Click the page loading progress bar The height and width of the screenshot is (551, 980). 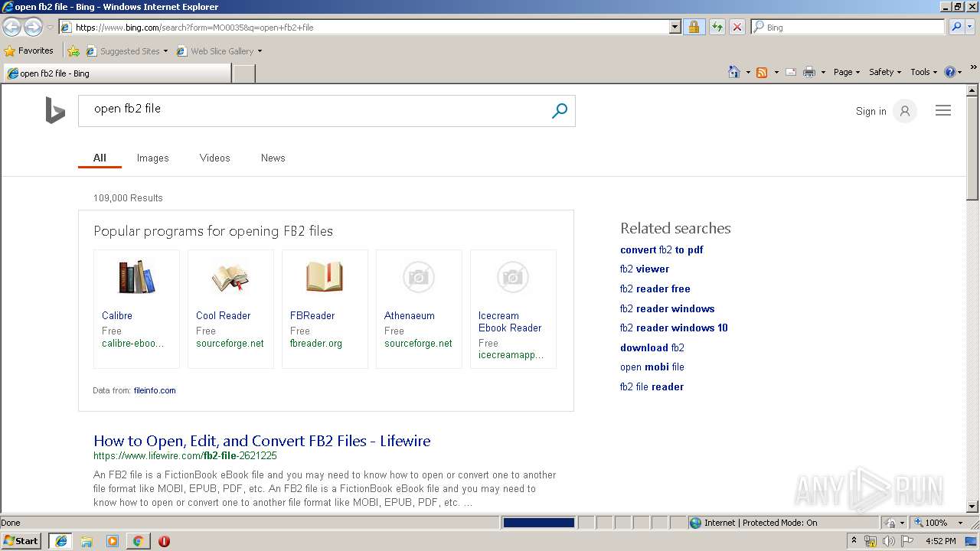538,523
